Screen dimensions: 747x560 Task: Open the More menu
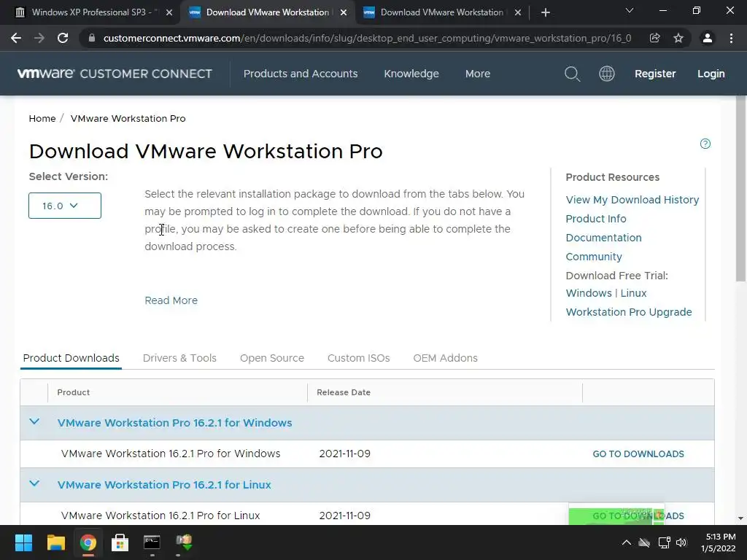click(478, 74)
